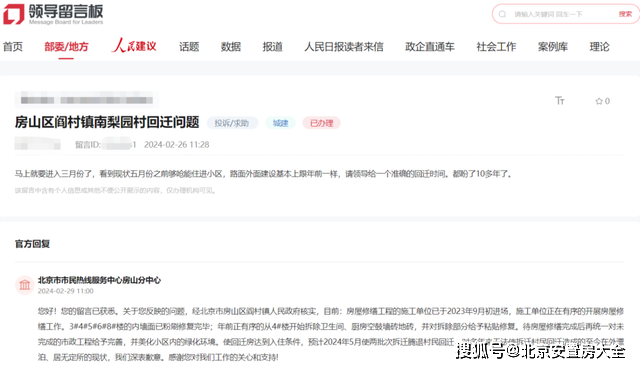Open the 首页 nav item
The height and width of the screenshot is (368, 640).
[x=13, y=47]
